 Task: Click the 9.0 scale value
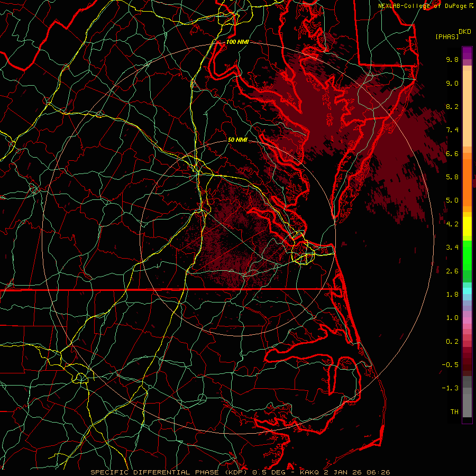coord(452,83)
